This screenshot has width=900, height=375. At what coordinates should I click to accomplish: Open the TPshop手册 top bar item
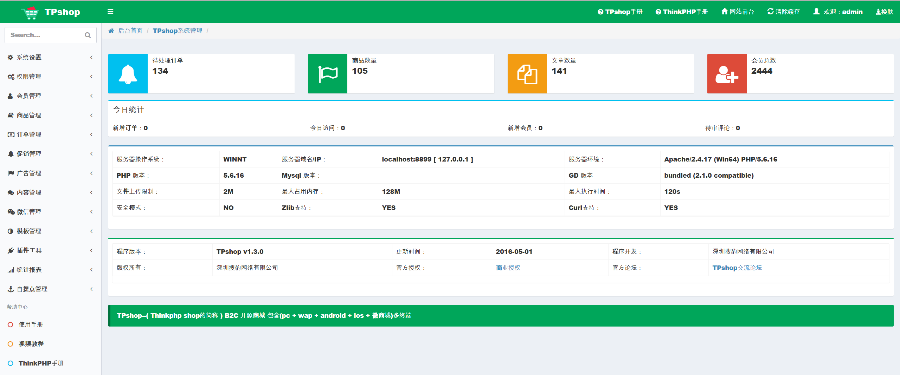pos(619,11)
